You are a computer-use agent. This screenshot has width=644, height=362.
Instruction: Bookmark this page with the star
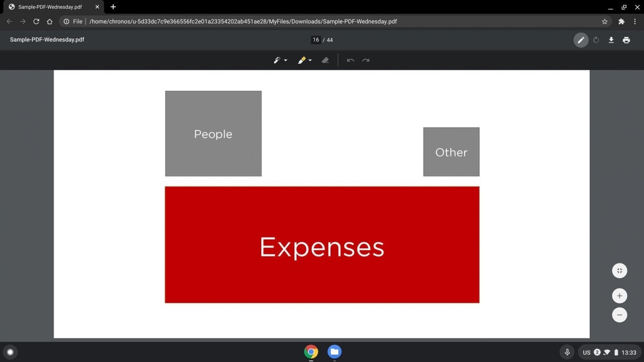click(x=605, y=21)
